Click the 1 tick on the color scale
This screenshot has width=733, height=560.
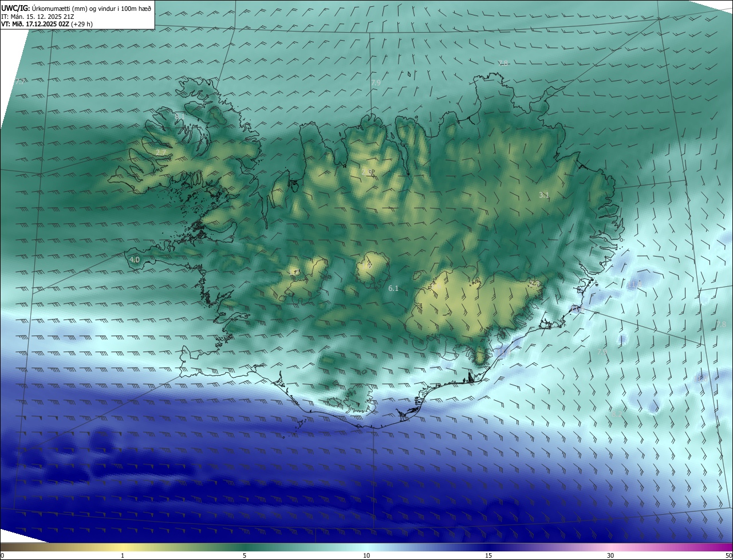pyautogui.click(x=123, y=555)
